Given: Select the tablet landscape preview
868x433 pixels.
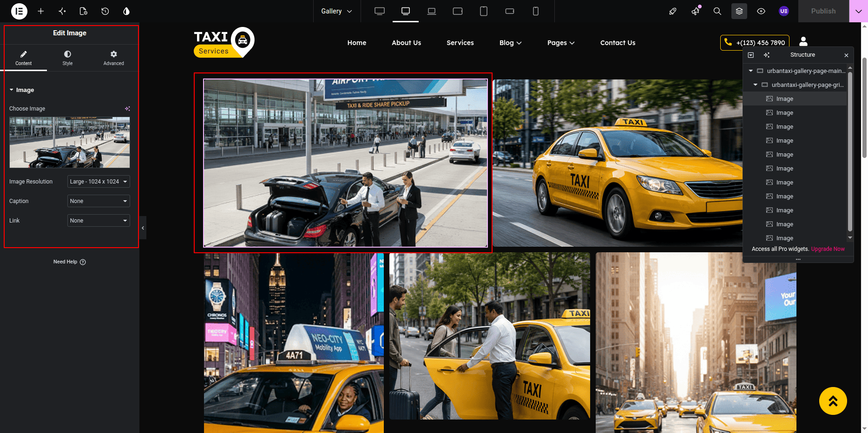Looking at the screenshot, I should [x=458, y=11].
